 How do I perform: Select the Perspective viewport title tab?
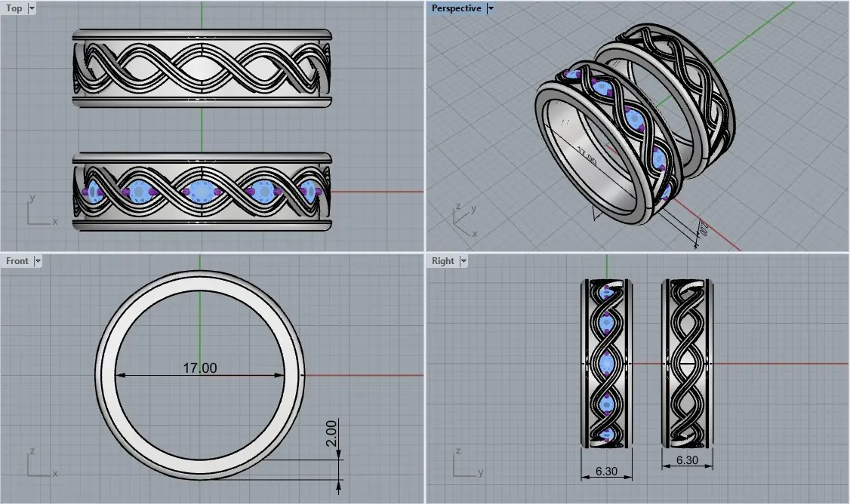(456, 8)
